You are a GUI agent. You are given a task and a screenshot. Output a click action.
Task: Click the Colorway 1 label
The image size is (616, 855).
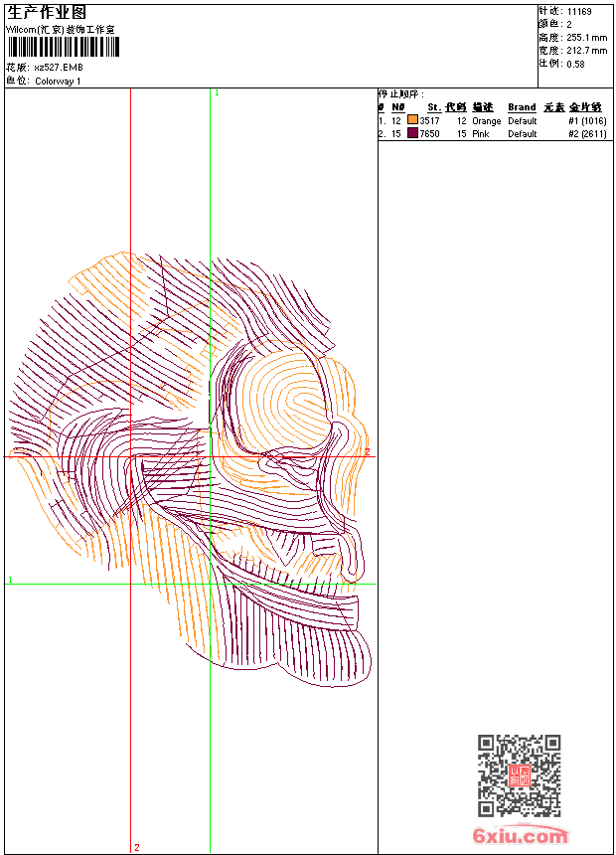[58, 82]
